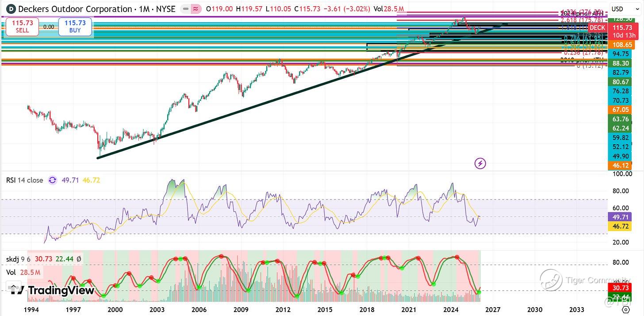Click the 2003 label on time axis

pyautogui.click(x=157, y=310)
